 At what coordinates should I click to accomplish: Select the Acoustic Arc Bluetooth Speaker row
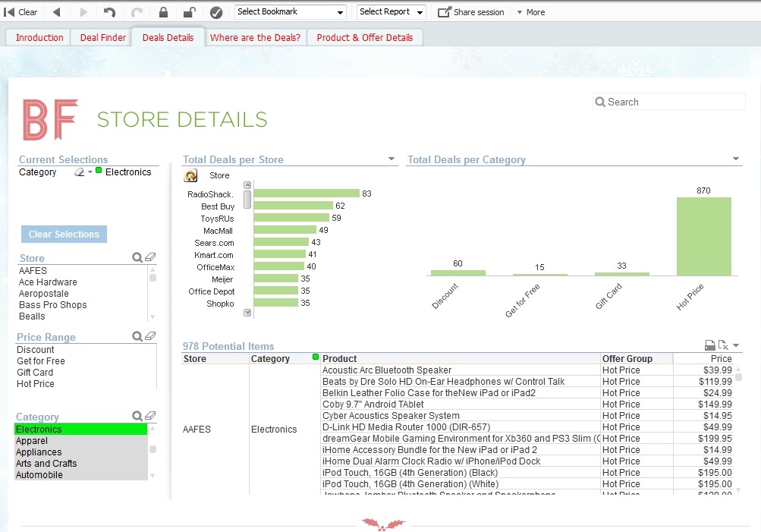[x=460, y=370]
